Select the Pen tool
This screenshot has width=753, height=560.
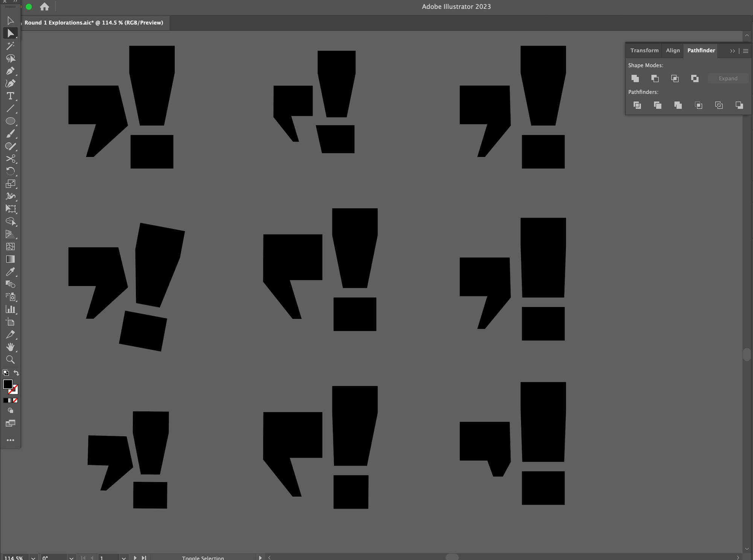point(10,71)
